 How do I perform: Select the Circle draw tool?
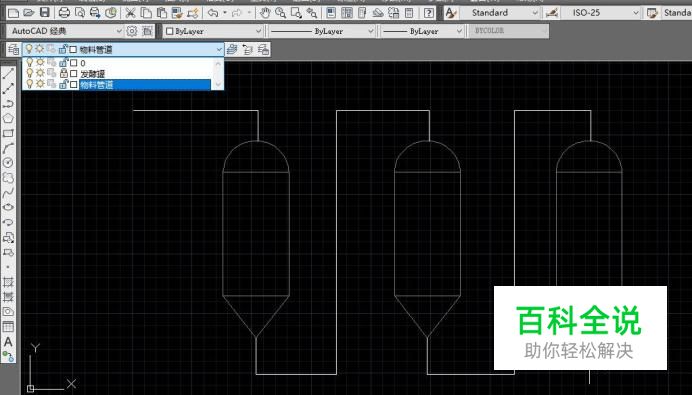[x=8, y=163]
